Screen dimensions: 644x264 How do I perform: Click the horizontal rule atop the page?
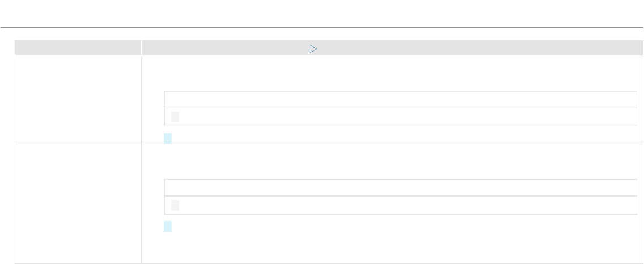tap(322, 28)
